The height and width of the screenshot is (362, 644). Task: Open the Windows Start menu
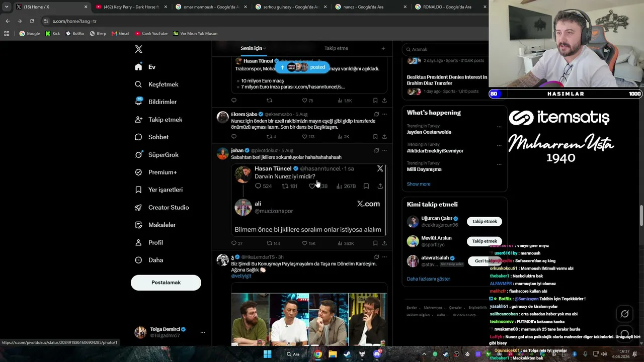268,354
